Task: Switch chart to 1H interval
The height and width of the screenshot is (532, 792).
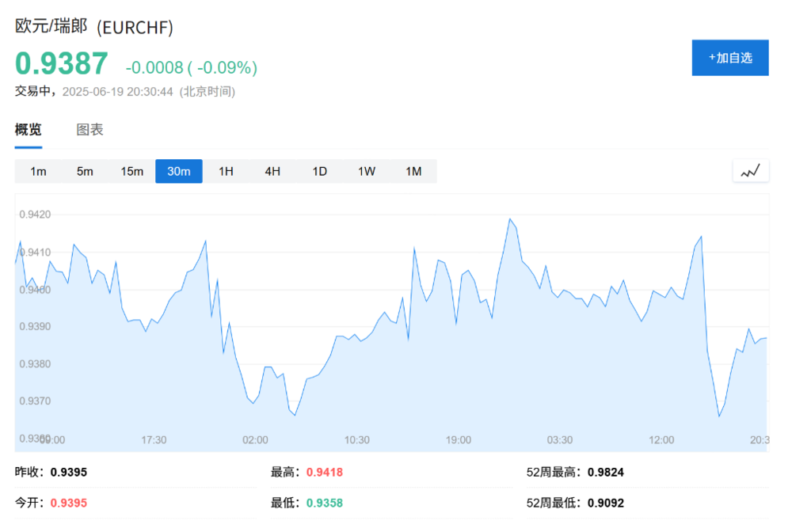Action: [226, 171]
